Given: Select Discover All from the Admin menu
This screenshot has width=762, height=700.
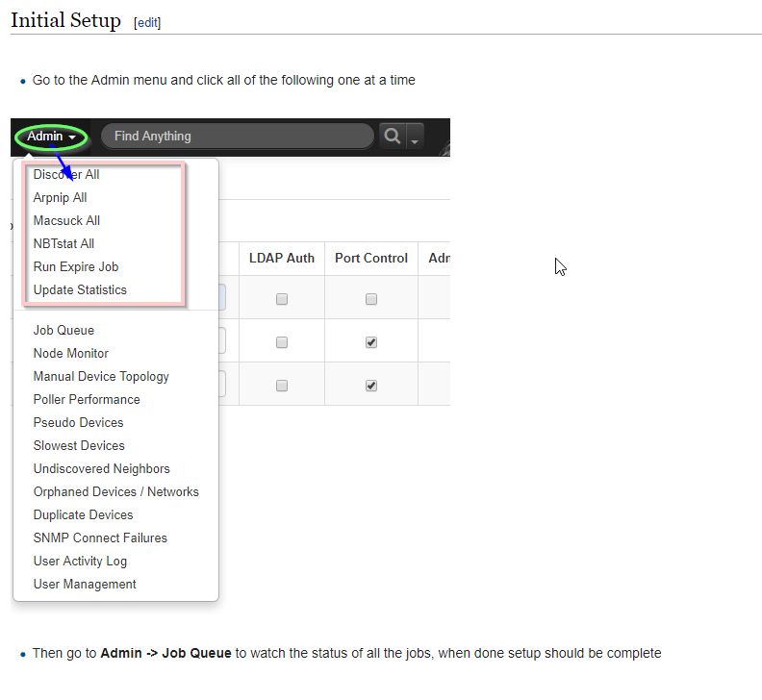Looking at the screenshot, I should click(x=66, y=174).
